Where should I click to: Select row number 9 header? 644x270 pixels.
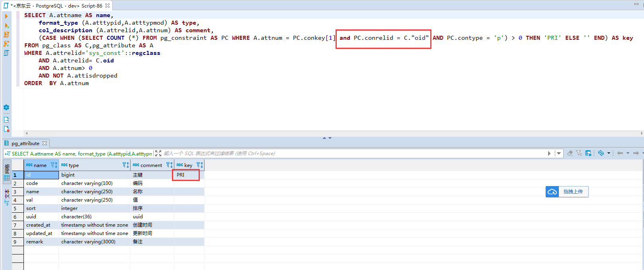pyautogui.click(x=18, y=242)
